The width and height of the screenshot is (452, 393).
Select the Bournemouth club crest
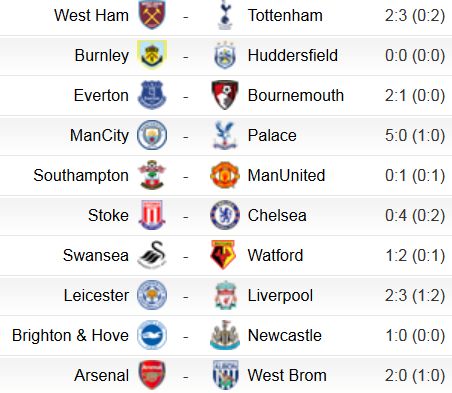tap(225, 95)
